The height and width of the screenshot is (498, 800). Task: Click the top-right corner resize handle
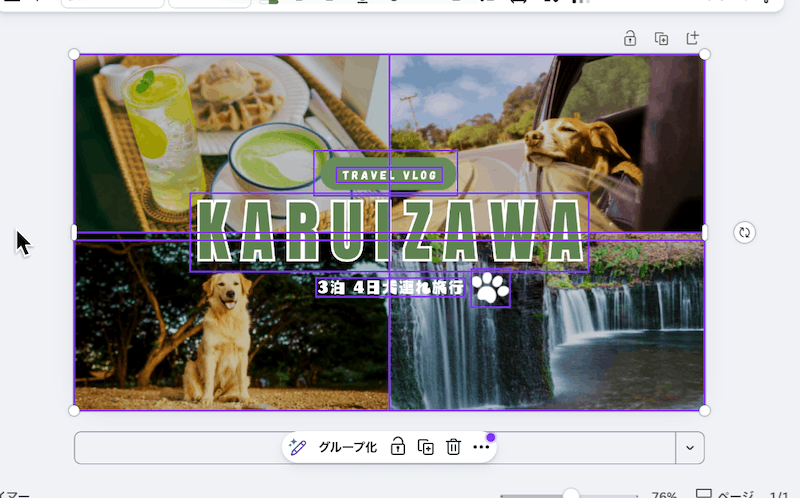click(705, 54)
